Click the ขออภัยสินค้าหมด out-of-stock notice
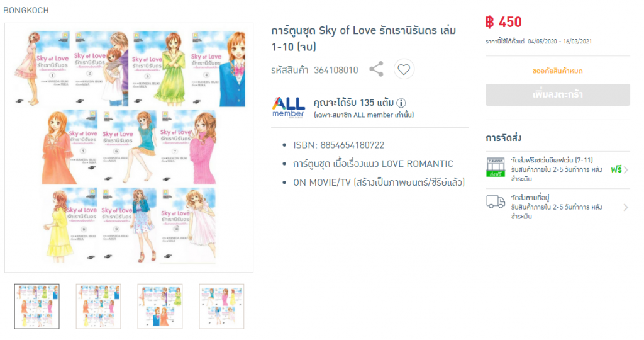 click(x=557, y=71)
